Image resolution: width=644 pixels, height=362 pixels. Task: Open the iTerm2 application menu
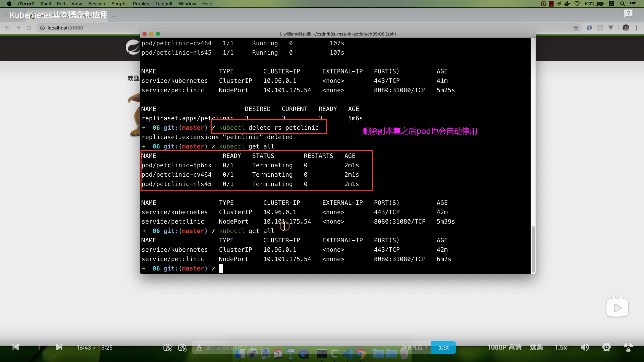(26, 4)
